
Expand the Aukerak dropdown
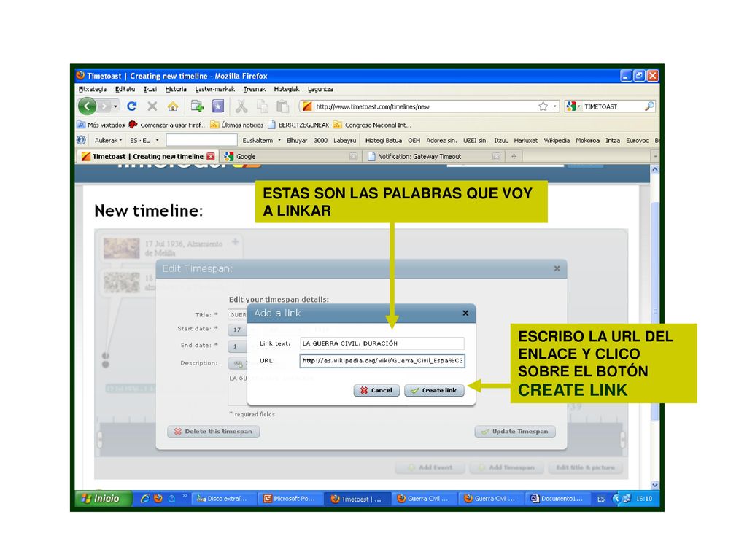click(108, 141)
